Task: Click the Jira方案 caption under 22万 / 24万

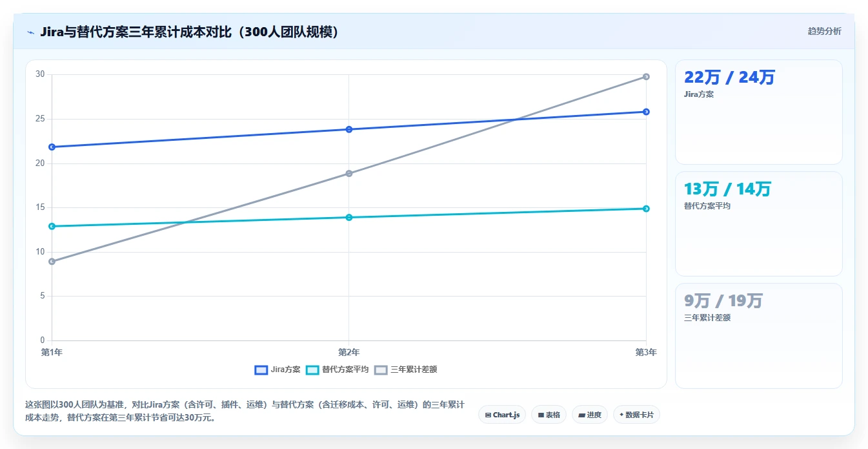Action: [699, 94]
